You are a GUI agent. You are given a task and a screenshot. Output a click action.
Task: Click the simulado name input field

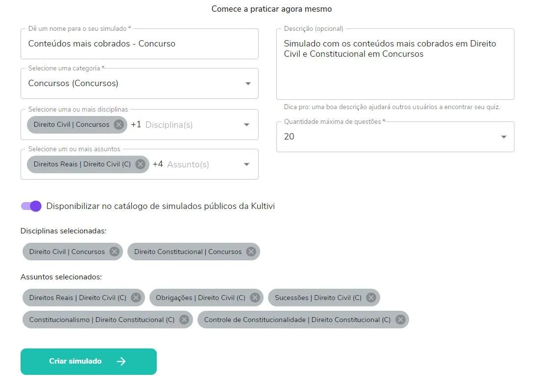[x=139, y=44]
